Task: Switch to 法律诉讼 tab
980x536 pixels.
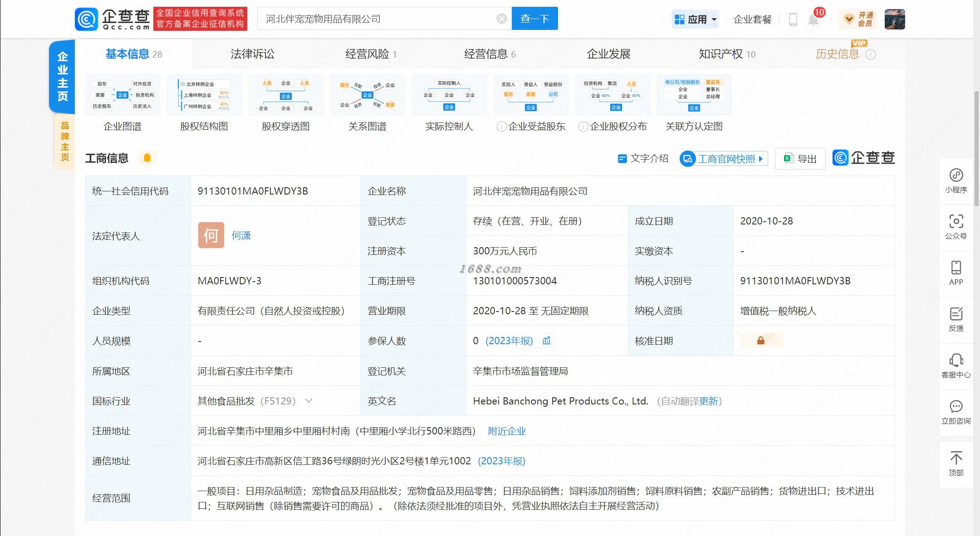Action: tap(252, 54)
